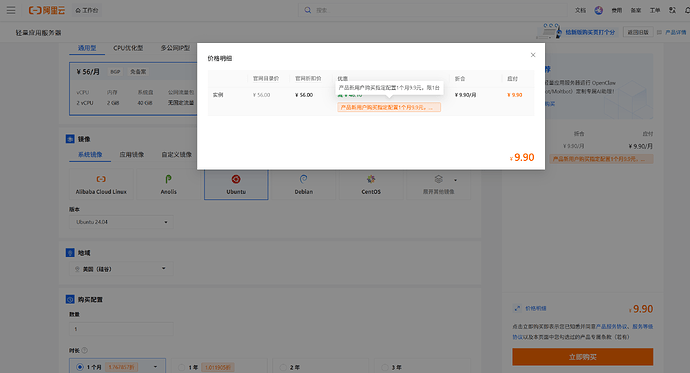Open the hamburger navigation menu
690x373 pixels.
(x=11, y=10)
